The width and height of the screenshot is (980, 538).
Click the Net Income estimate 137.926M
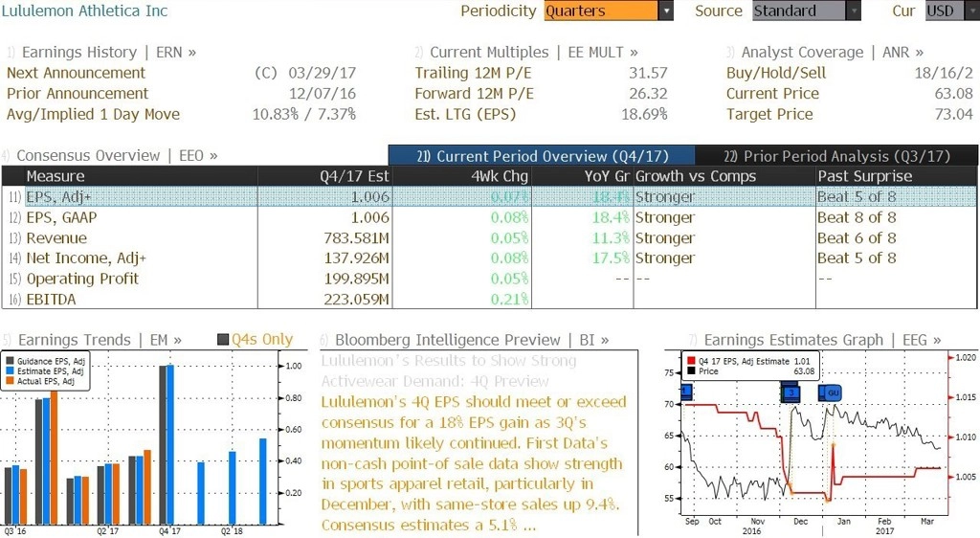coord(356,258)
